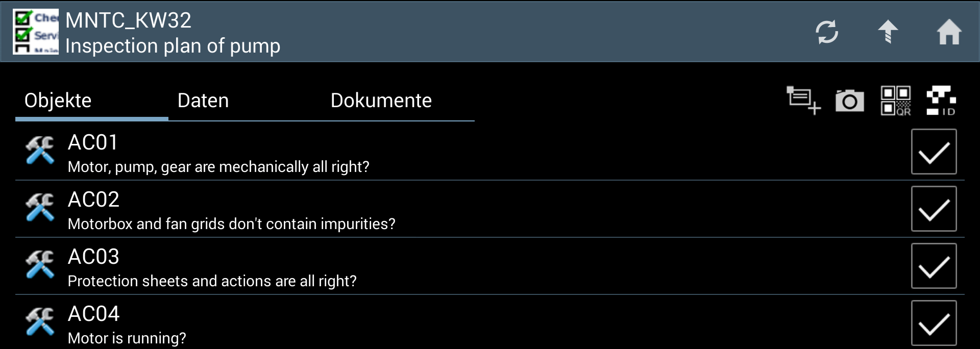Go to the home screen icon

tap(949, 32)
